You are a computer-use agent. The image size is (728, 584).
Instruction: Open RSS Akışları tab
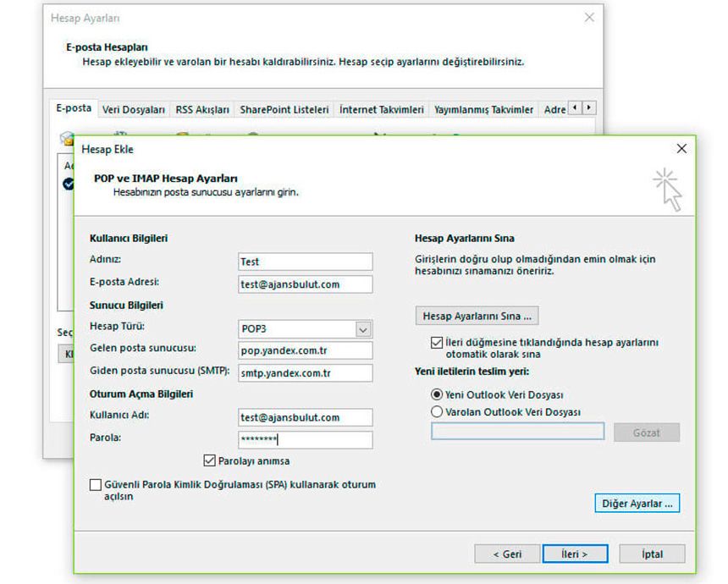pyautogui.click(x=202, y=109)
